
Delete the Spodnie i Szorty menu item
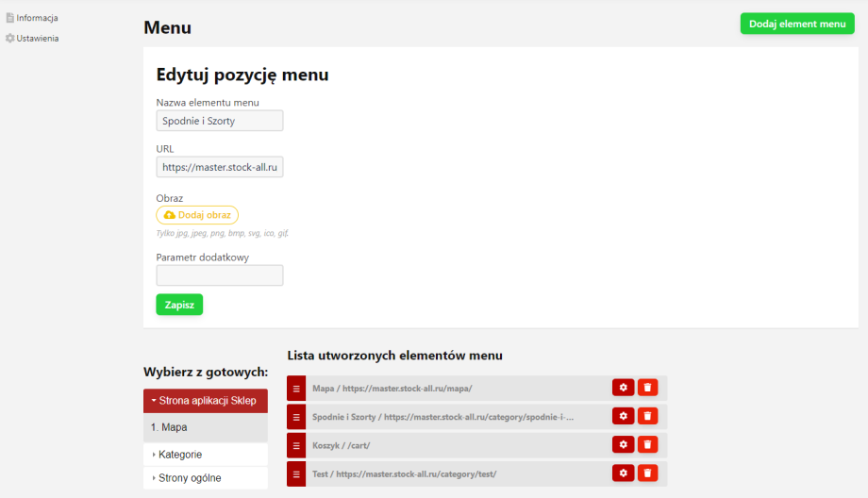pyautogui.click(x=647, y=416)
